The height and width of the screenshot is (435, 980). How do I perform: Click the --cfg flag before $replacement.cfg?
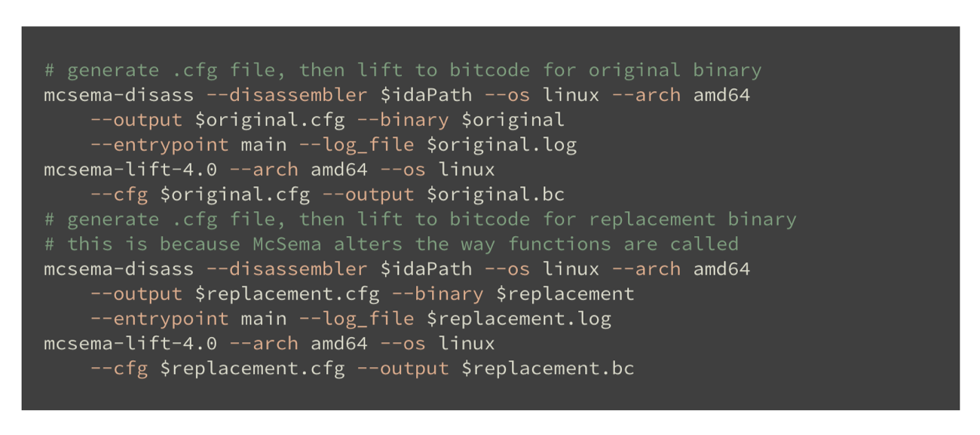point(118,369)
